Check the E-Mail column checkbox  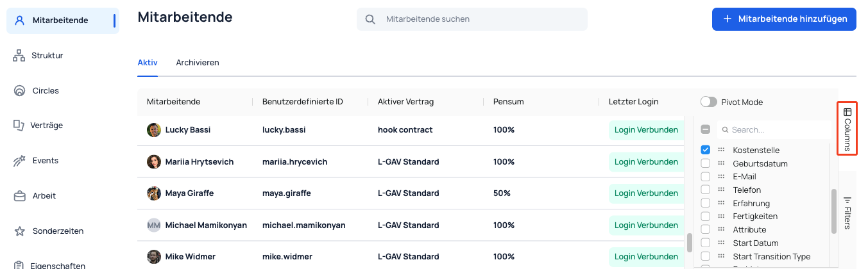tap(706, 177)
